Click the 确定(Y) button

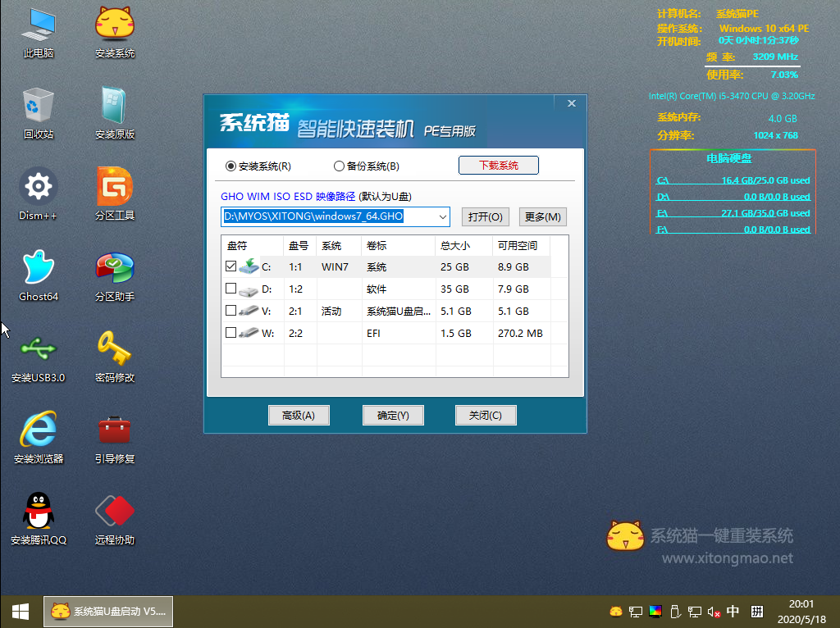point(393,416)
